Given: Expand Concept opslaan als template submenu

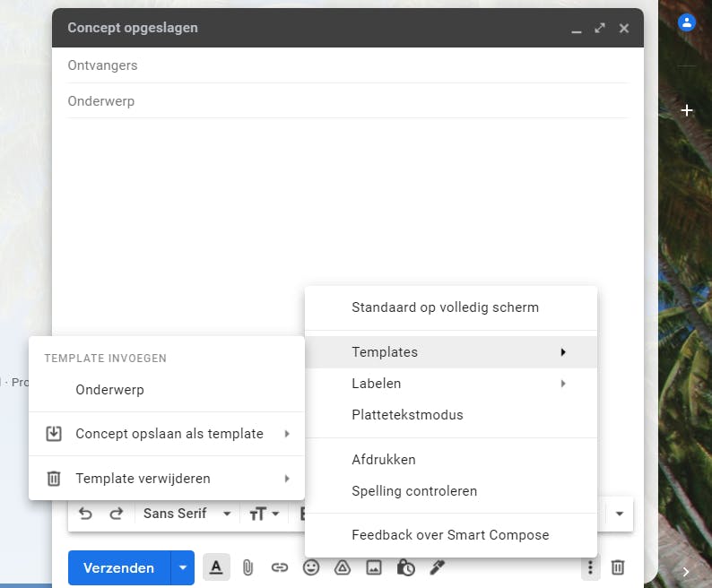Looking at the screenshot, I should point(169,434).
